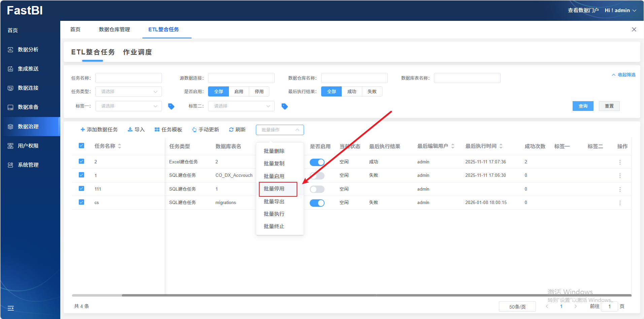Viewport: 644px width, 319px height.
Task: Open the admin user menu
Action: click(x=620, y=10)
